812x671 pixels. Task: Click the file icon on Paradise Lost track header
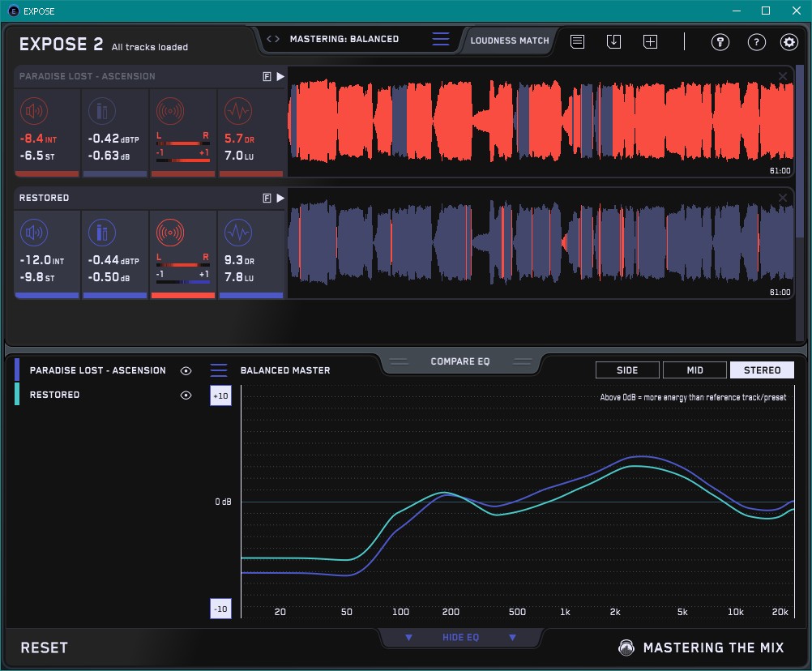[x=267, y=77]
